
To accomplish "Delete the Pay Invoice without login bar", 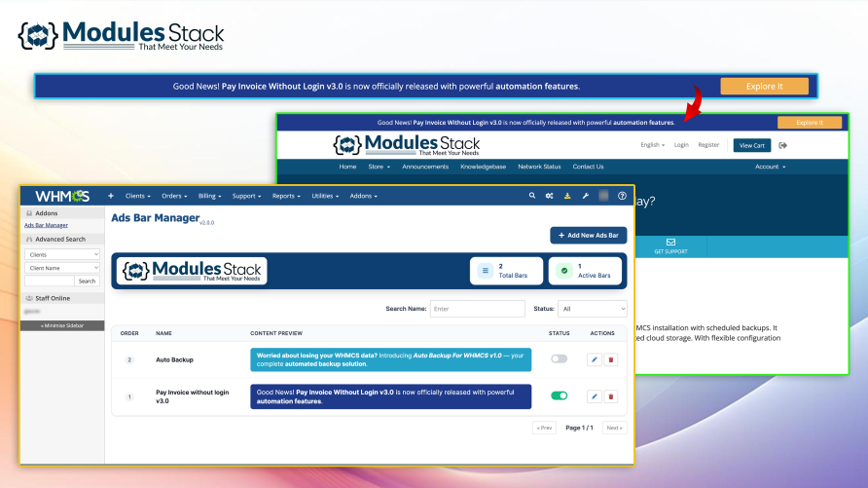I will pyautogui.click(x=610, y=396).
